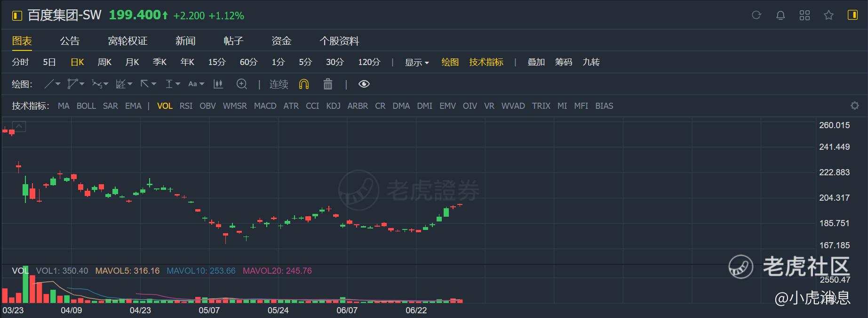Select the line drawing tool
Viewport: 868px width, 318px height.
coord(49,84)
